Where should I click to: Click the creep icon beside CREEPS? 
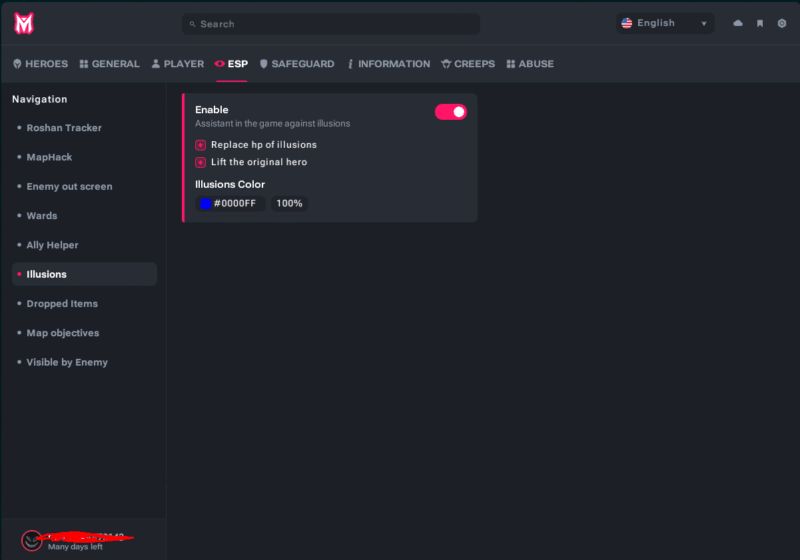pos(446,64)
